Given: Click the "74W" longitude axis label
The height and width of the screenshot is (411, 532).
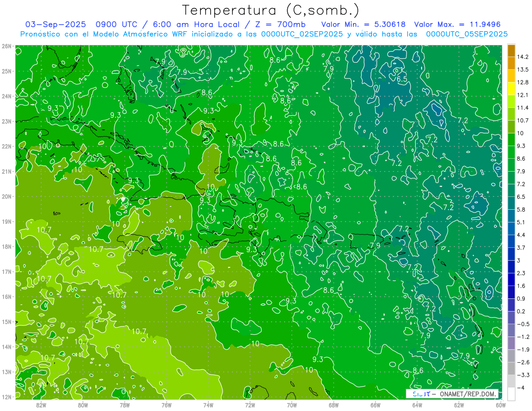Looking at the screenshot, I should (208, 404).
